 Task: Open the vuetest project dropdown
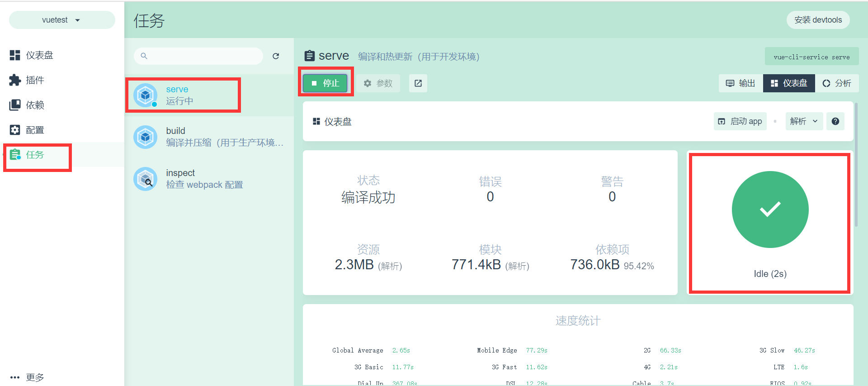(62, 20)
